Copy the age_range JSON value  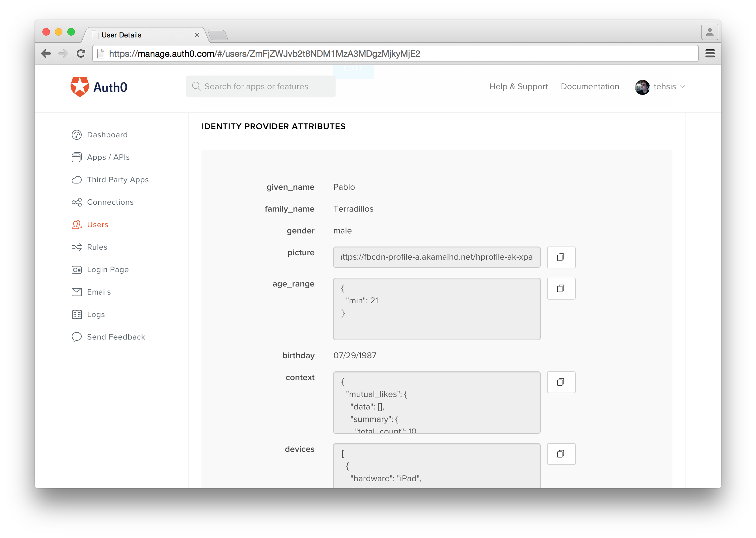[561, 289]
